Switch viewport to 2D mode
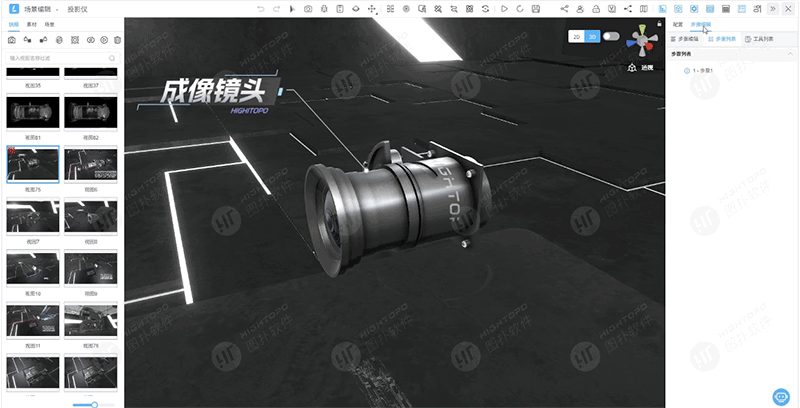The width and height of the screenshot is (800, 408). pos(577,37)
